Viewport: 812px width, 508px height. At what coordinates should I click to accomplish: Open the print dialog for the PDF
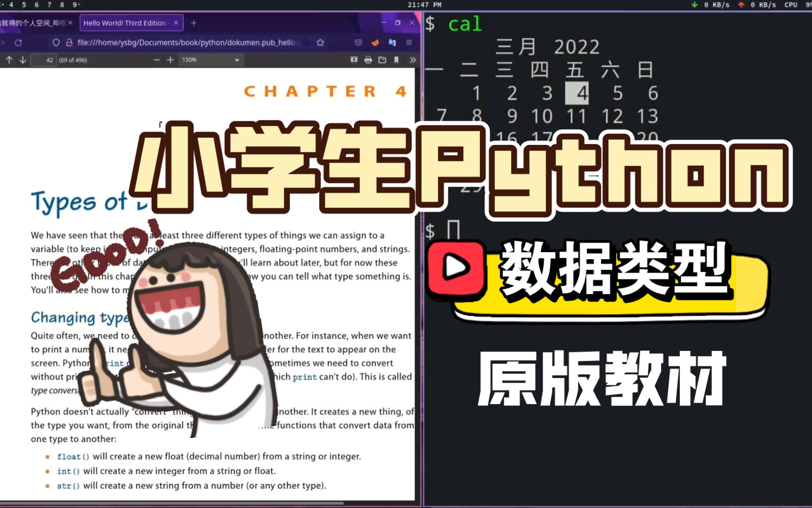pos(368,60)
